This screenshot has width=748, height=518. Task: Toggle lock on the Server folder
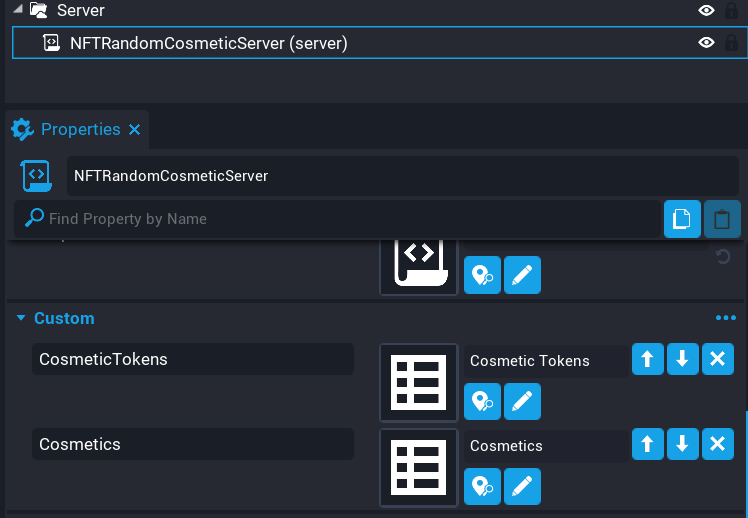(732, 11)
